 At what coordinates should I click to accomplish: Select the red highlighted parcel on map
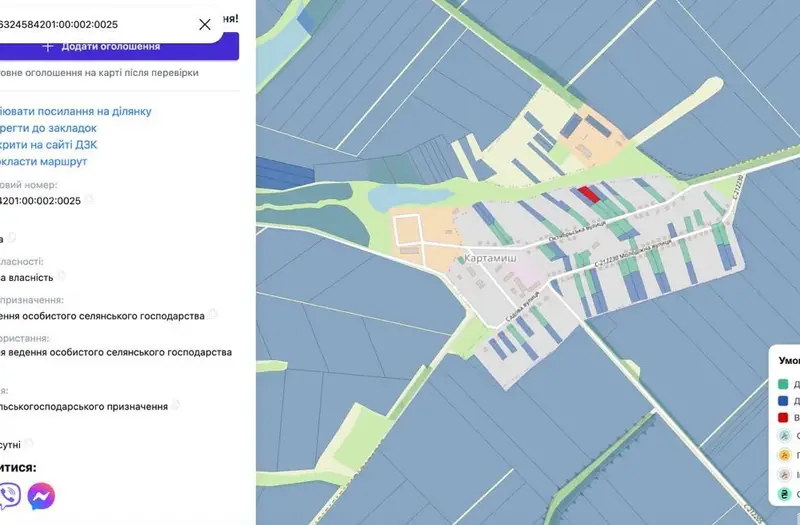pyautogui.click(x=589, y=194)
